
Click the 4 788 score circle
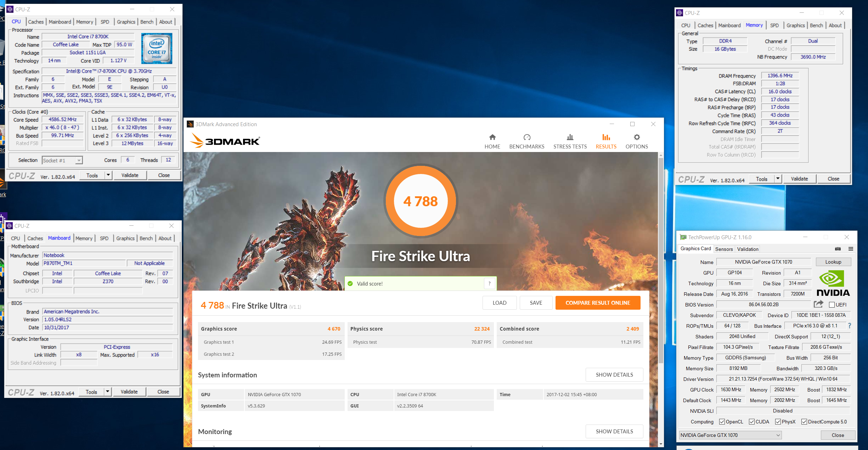click(x=421, y=201)
